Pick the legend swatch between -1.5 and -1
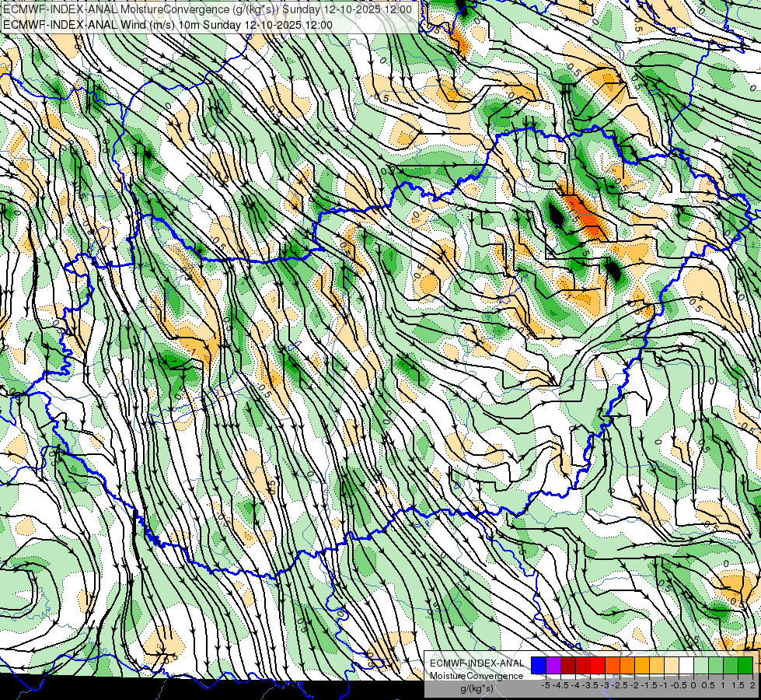This screenshot has height=700, width=761. (x=657, y=665)
